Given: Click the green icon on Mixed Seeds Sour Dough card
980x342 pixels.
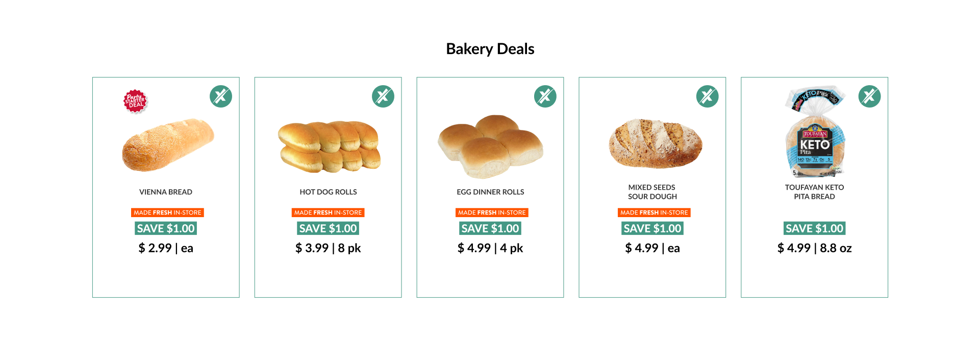Looking at the screenshot, I should 708,96.
